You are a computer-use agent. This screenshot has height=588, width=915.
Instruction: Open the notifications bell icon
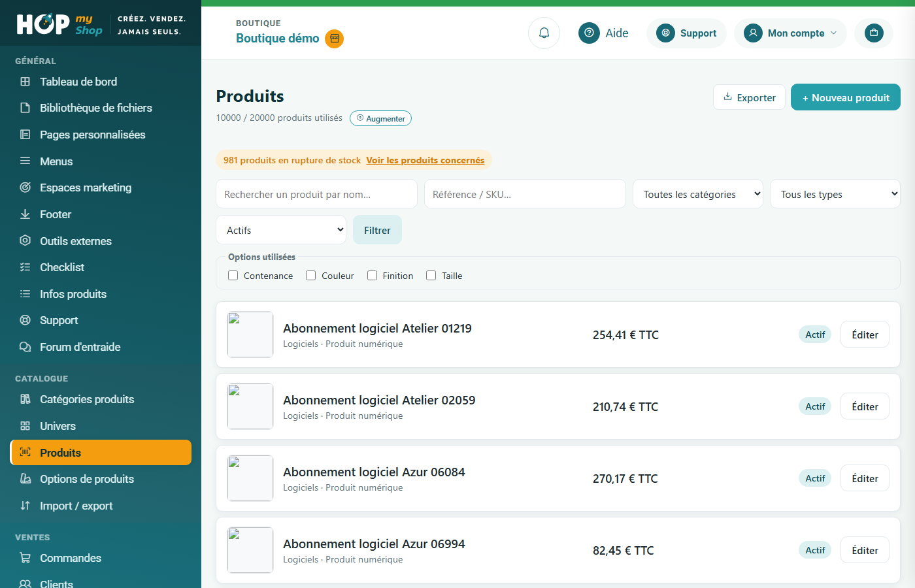pyautogui.click(x=544, y=33)
